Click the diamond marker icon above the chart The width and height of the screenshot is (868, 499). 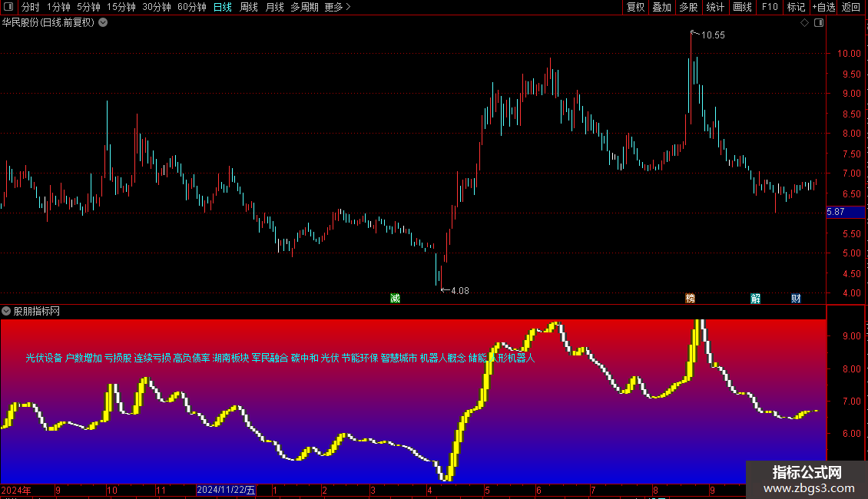804,23
